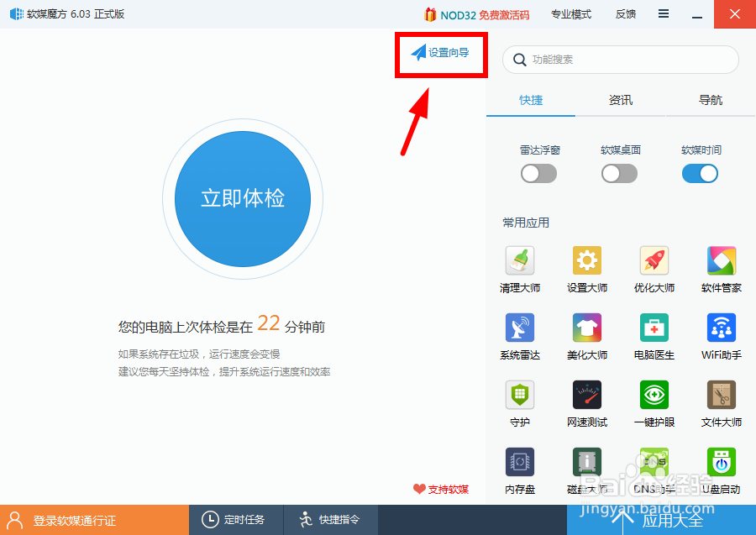Launch the WiFi助手 assistant
The height and width of the screenshot is (535, 756).
click(721, 336)
